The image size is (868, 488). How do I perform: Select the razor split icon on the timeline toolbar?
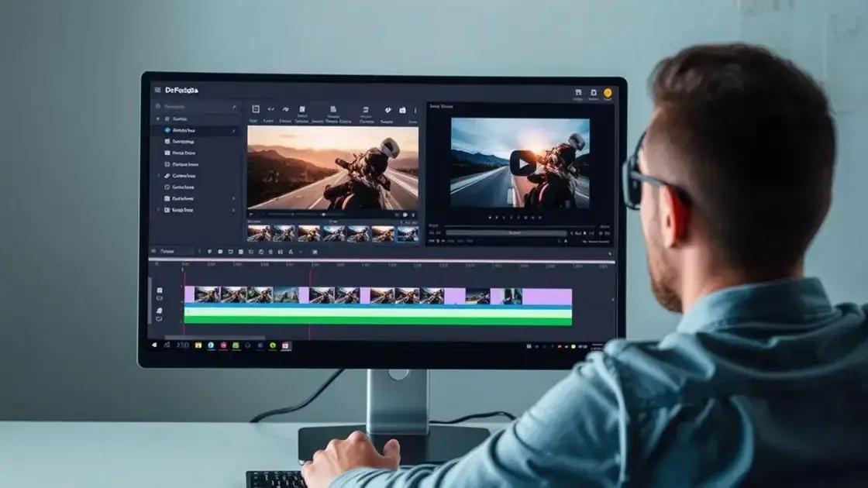(x=230, y=250)
